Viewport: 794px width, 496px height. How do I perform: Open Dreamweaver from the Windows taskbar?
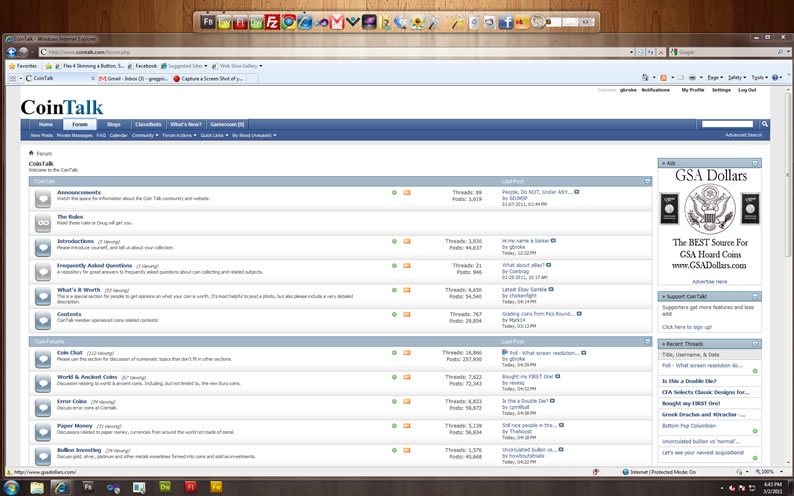tap(165, 487)
